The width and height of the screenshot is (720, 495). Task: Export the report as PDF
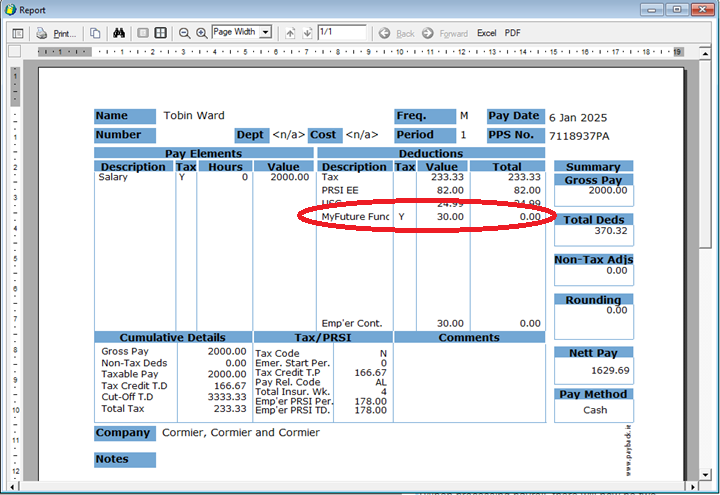[513, 33]
